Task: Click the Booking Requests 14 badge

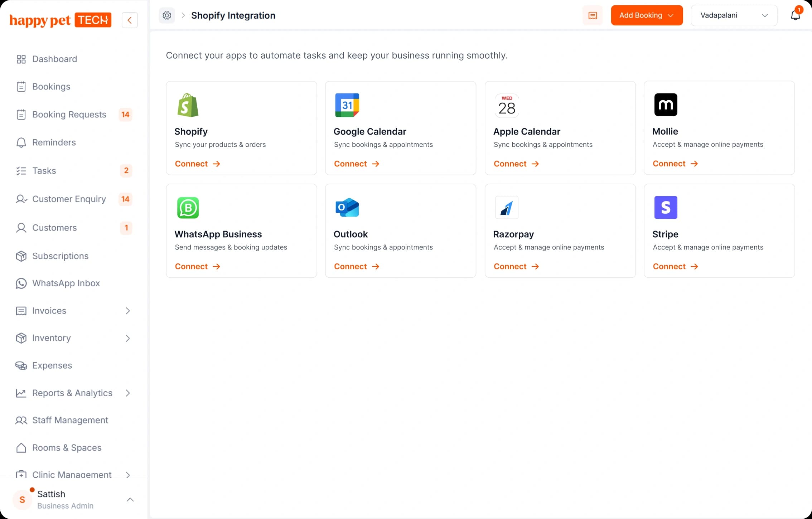Action: click(125, 115)
